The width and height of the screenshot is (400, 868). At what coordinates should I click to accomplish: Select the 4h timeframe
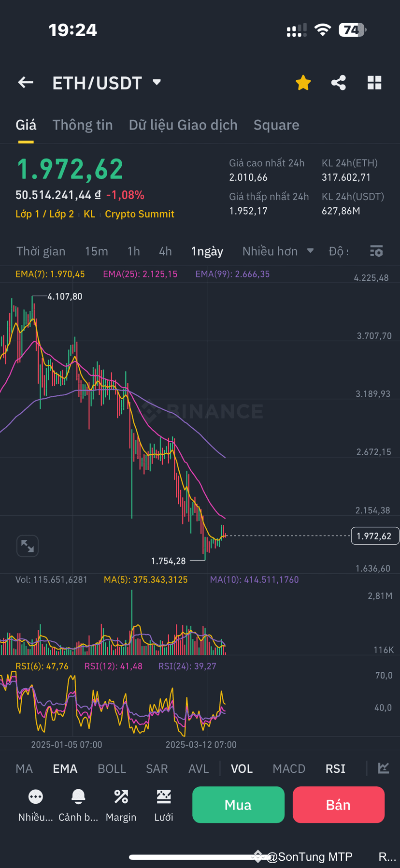click(165, 251)
